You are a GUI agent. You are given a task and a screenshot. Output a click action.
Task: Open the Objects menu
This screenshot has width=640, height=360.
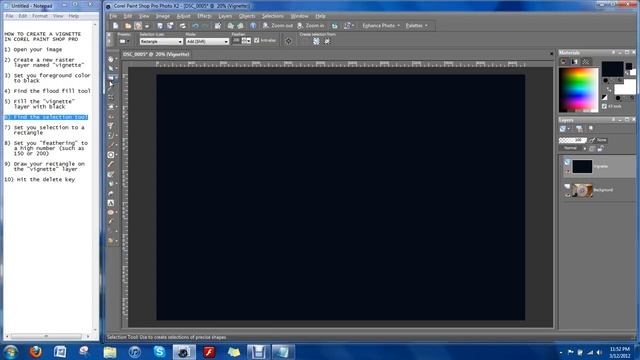pyautogui.click(x=247, y=16)
